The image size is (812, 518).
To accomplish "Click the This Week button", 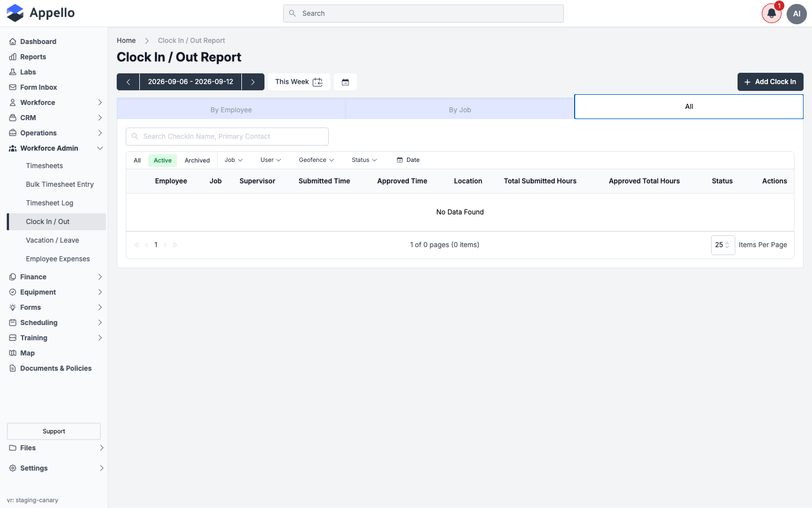I will (x=299, y=82).
